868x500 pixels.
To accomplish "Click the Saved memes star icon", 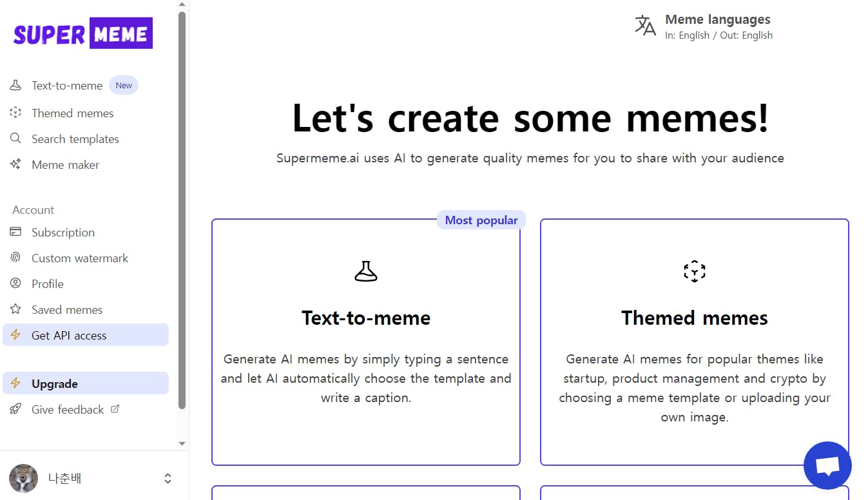I will click(15, 309).
